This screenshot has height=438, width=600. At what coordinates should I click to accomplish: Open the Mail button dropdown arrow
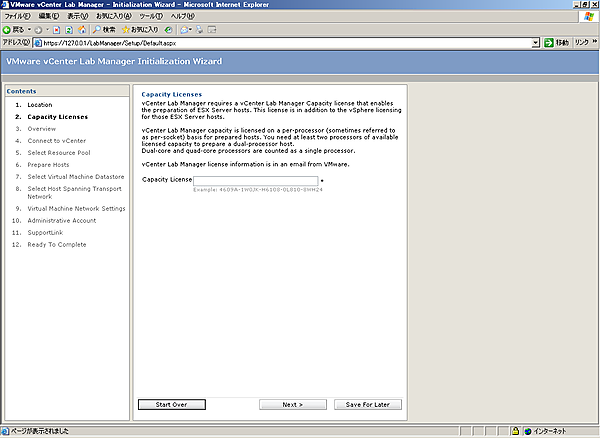click(191, 30)
